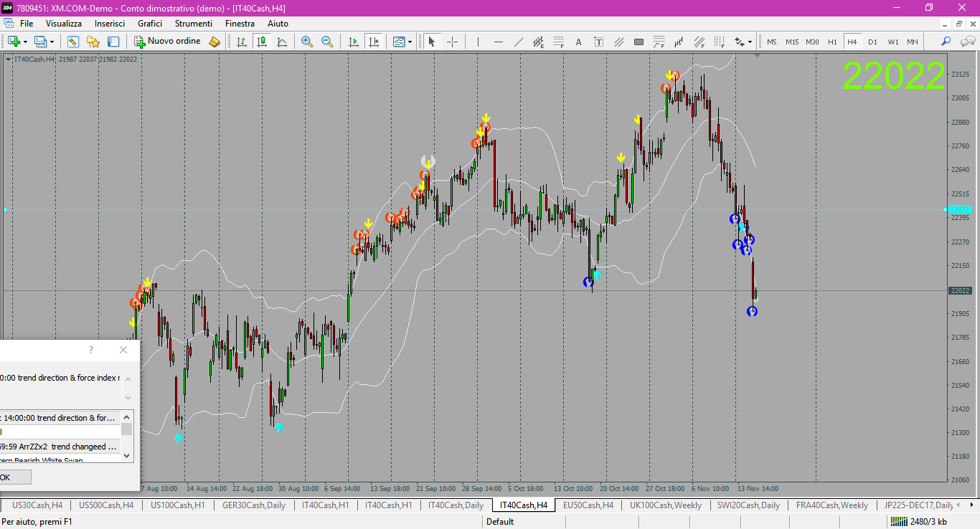Select the trendline tool

(x=518, y=42)
